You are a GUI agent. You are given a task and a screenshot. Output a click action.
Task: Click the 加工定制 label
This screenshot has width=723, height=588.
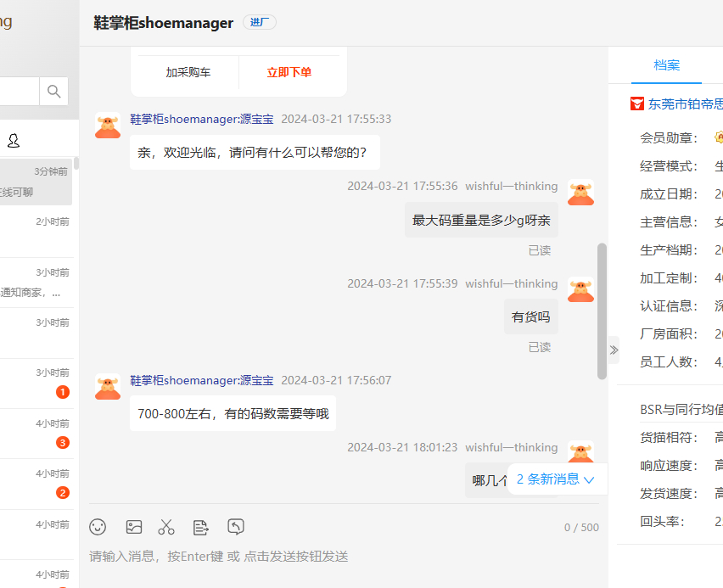pyautogui.click(x=669, y=278)
